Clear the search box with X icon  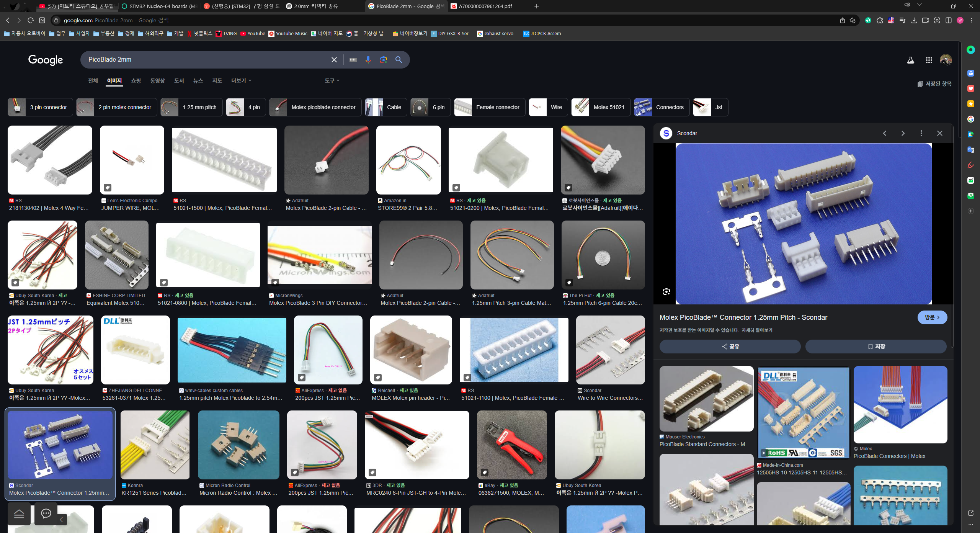pos(334,60)
